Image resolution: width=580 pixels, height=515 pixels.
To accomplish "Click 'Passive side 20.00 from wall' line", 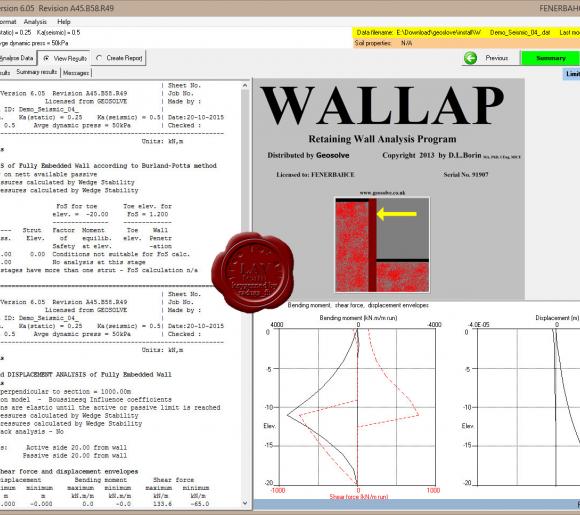I will pyautogui.click(x=75, y=456).
